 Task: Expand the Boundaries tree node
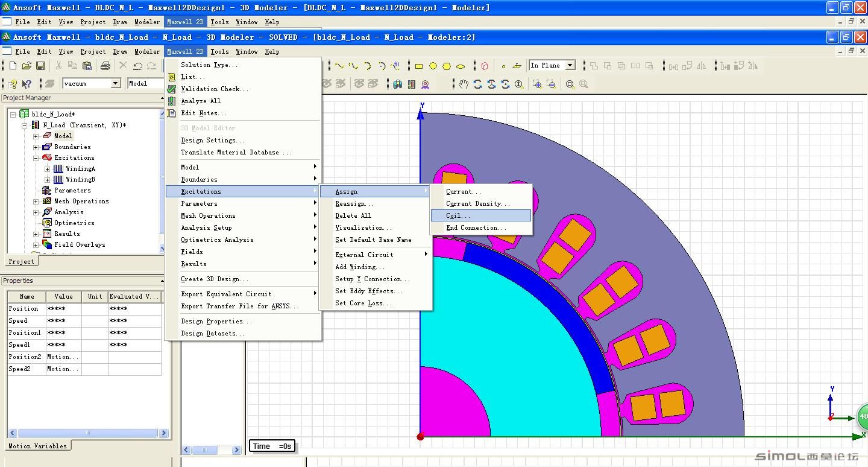point(36,147)
